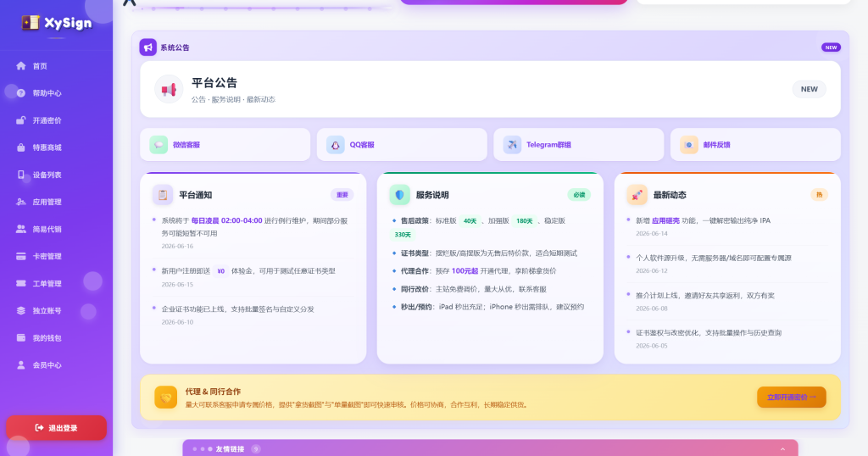
Task: Click 推介计划上线 news item
Action: (x=704, y=296)
